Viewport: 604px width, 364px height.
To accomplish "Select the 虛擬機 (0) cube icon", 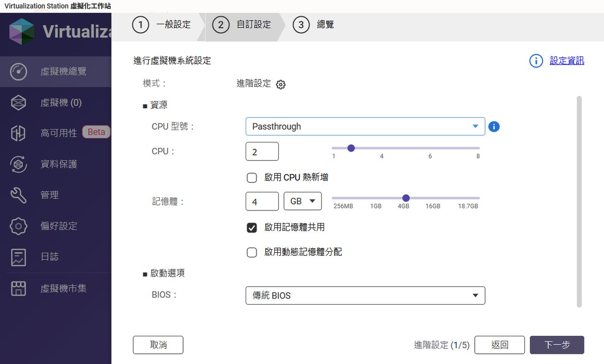I will [x=19, y=103].
